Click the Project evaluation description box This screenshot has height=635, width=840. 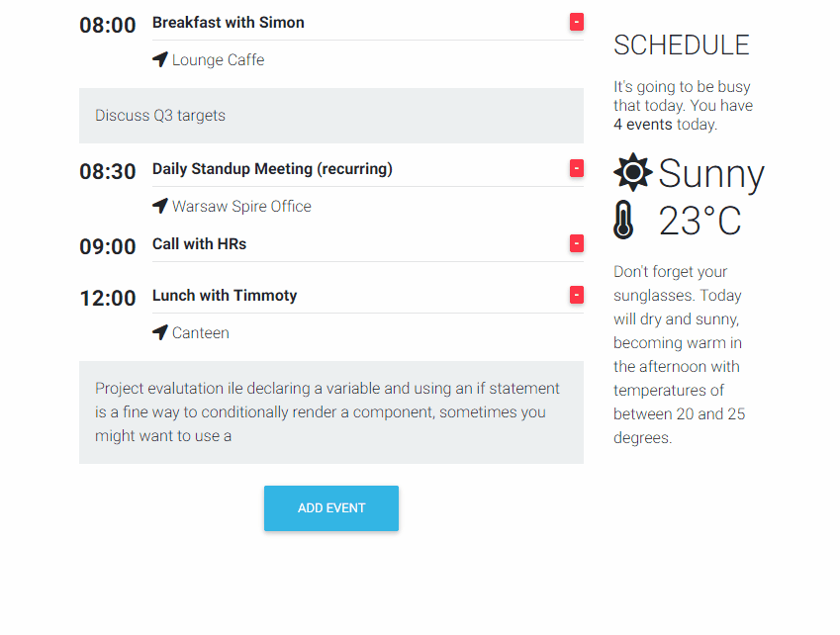click(x=331, y=411)
